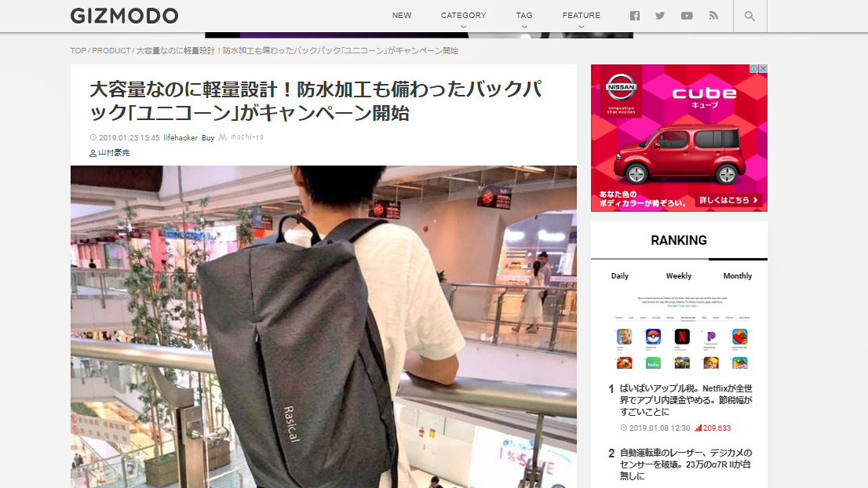Click the backpack hero image
This screenshot has height=488, width=868.
click(x=324, y=330)
